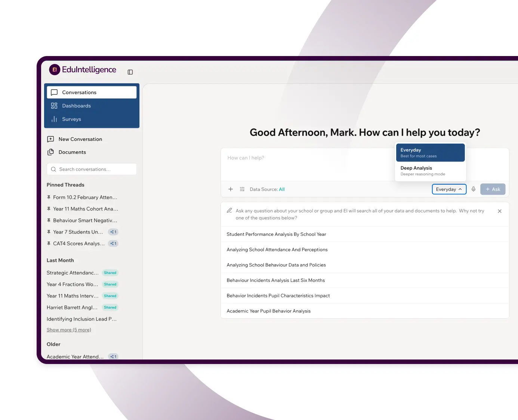Image resolution: width=518 pixels, height=420 pixels.
Task: Focus the Search conversations field
Action: pyautogui.click(x=92, y=169)
